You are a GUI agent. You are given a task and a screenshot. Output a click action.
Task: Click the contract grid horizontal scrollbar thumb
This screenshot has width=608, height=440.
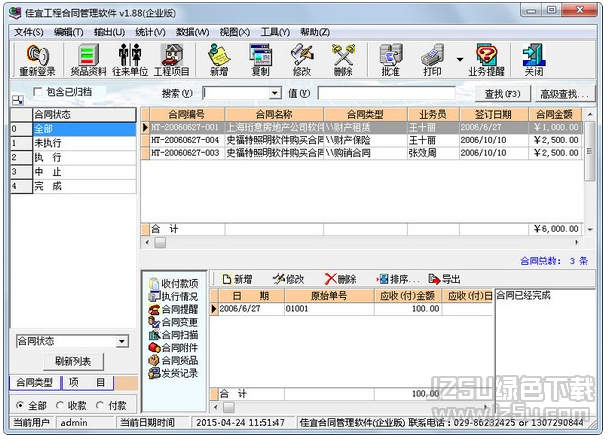tap(160, 243)
